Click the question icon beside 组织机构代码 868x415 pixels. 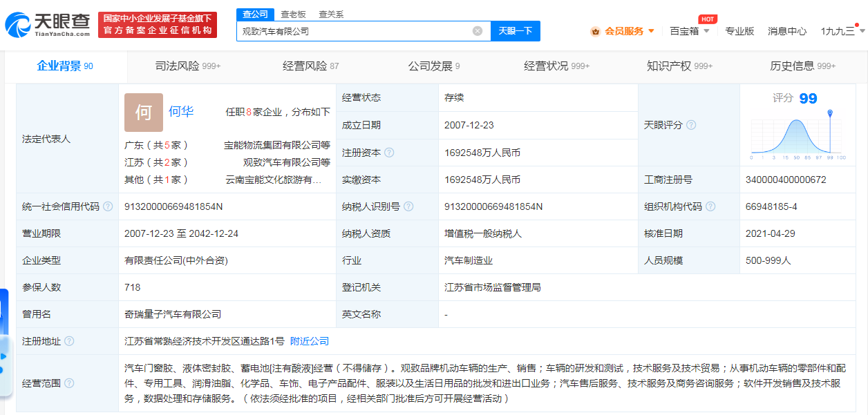coord(712,206)
